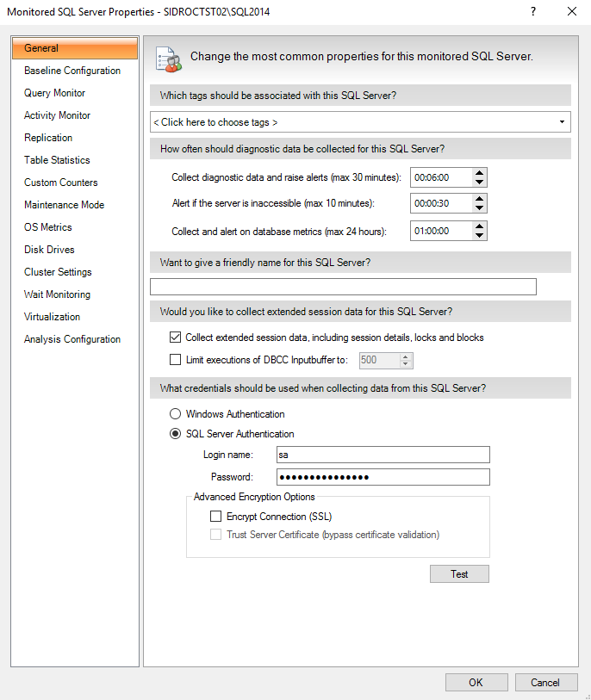The width and height of the screenshot is (591, 700).
Task: Click the friendly name text field
Action: click(343, 288)
